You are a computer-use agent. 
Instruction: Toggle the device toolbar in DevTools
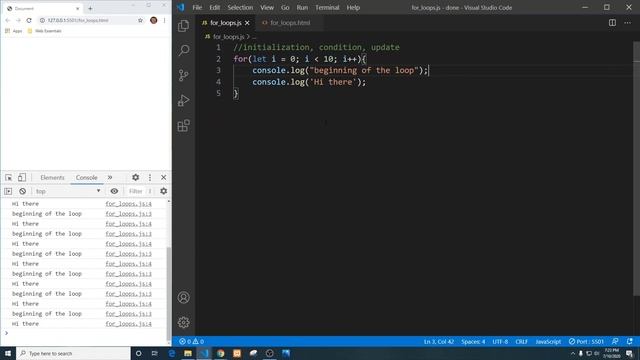(22, 178)
